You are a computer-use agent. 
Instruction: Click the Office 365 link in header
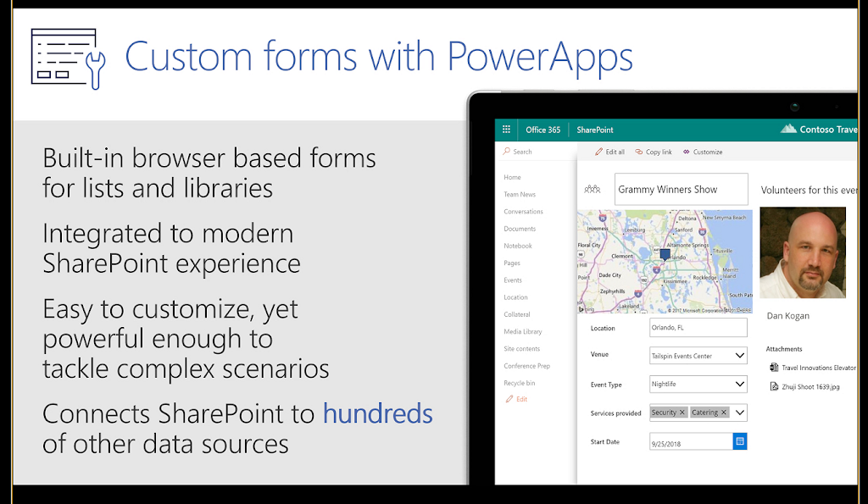pos(542,130)
